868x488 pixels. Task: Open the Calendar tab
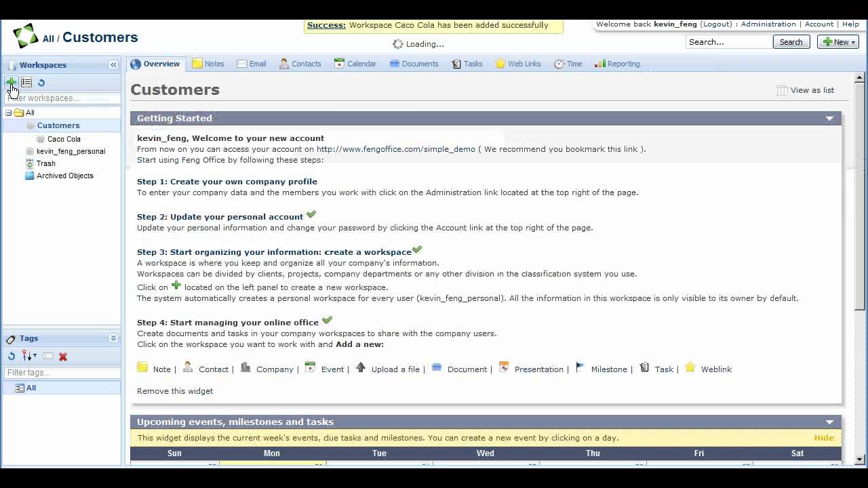click(355, 64)
